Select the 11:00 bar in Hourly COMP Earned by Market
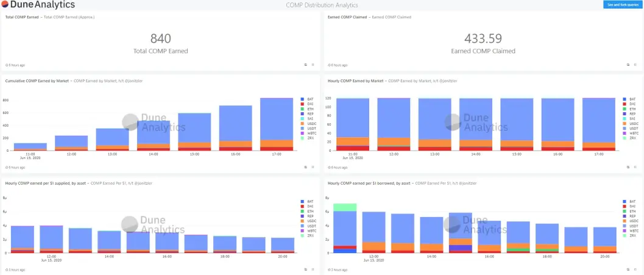The image size is (644, 275). point(353,124)
